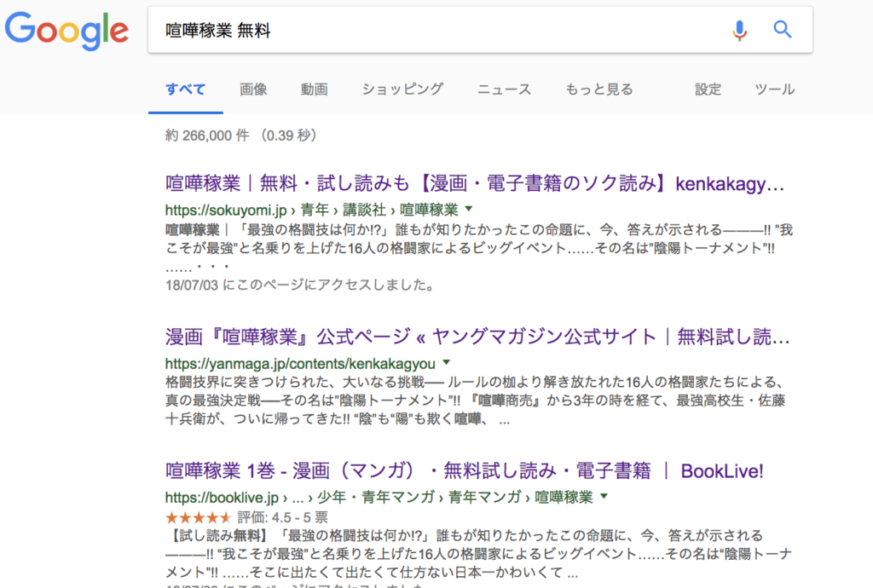The width and height of the screenshot is (873, 588).
Task: Switch to the 画像 tab
Action: click(x=253, y=89)
